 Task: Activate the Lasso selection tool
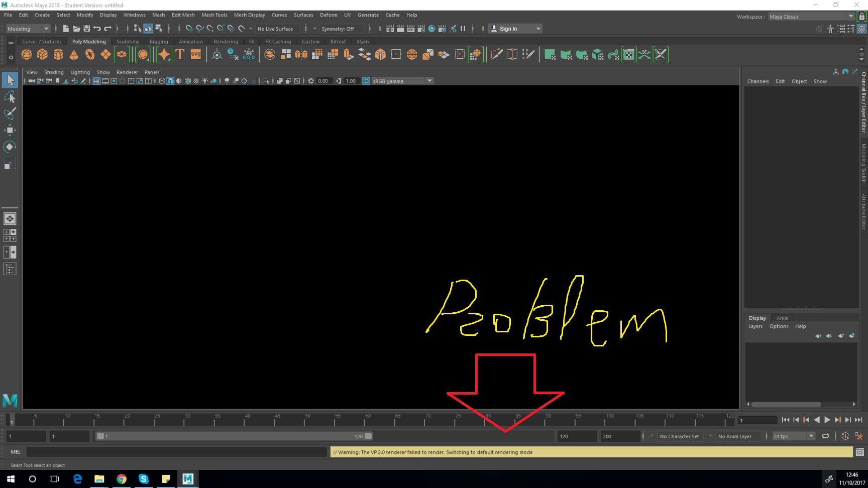click(x=10, y=96)
